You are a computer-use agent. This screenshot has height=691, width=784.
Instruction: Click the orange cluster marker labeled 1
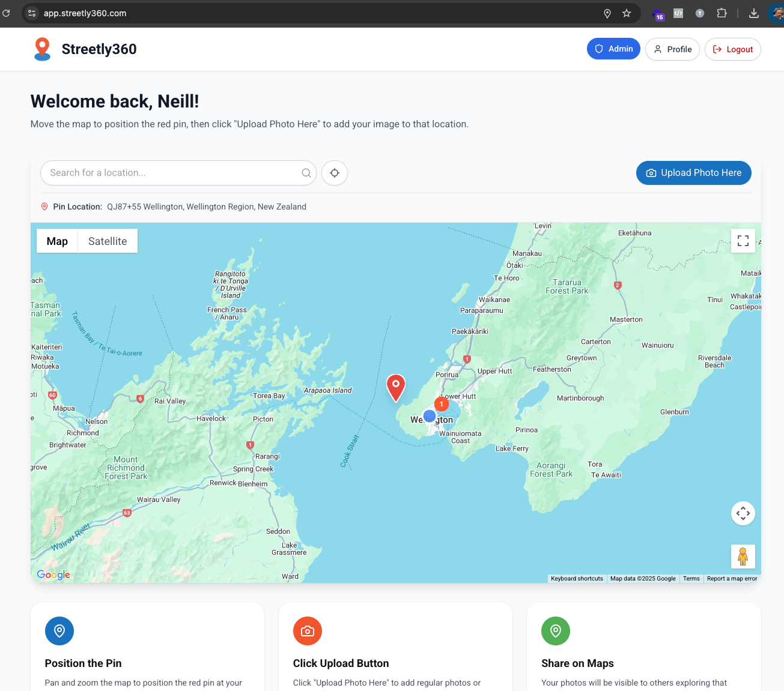[x=442, y=404]
